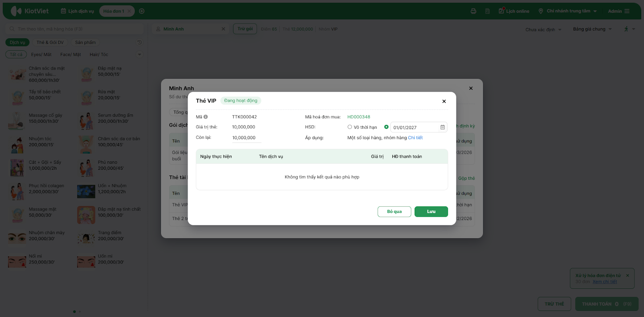Open the history icon beside Sản phẩm
644x317 pixels.
tap(139, 42)
